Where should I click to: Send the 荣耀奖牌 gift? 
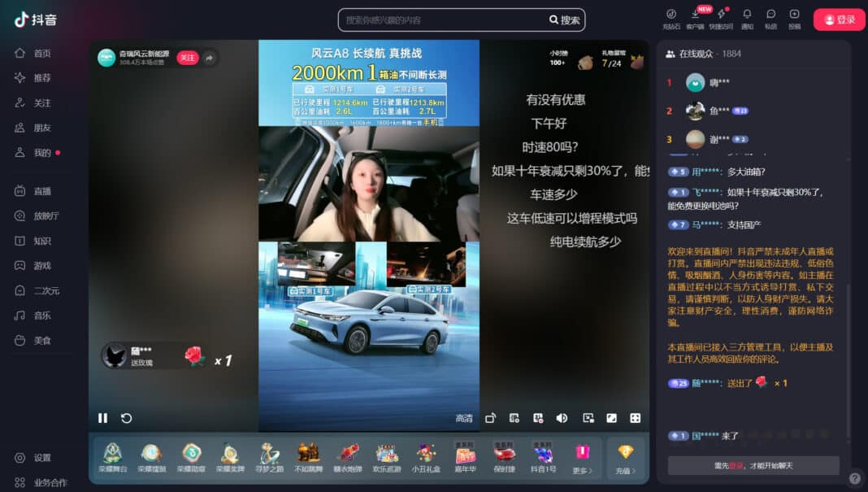point(230,458)
